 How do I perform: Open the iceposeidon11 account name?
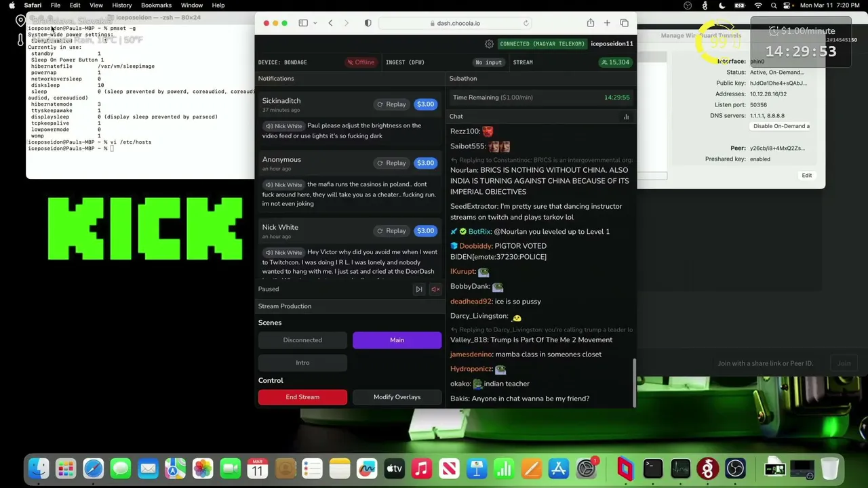point(612,44)
